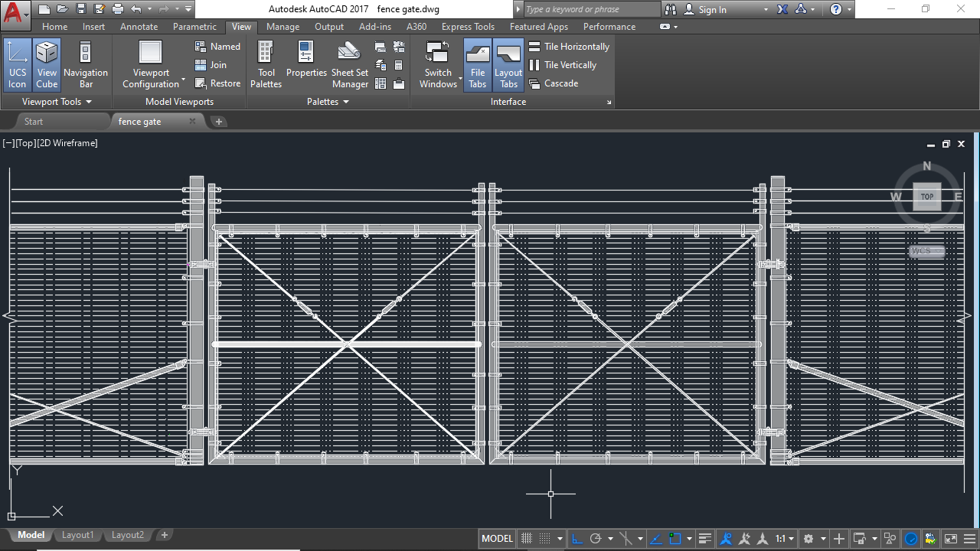This screenshot has width=980, height=551.
Task: Toggle Ortho mode in status bar
Action: (x=577, y=539)
